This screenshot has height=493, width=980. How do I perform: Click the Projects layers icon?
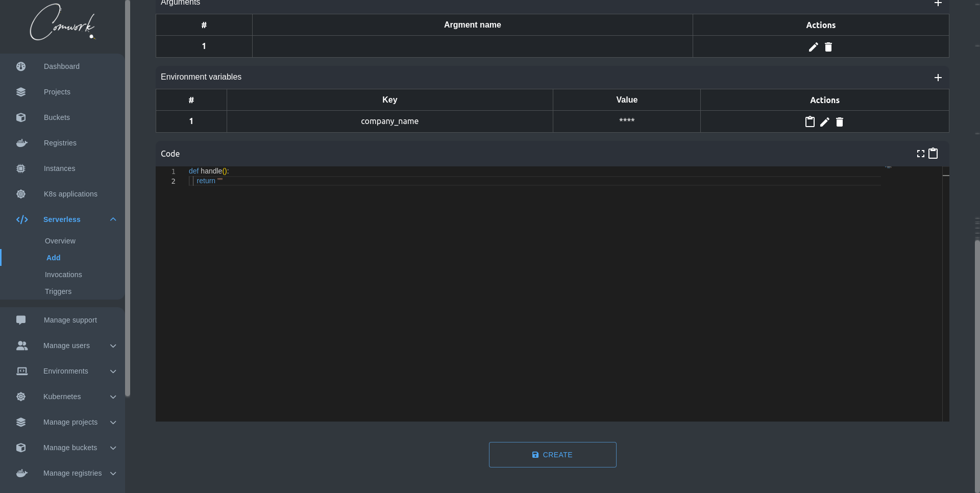[21, 92]
